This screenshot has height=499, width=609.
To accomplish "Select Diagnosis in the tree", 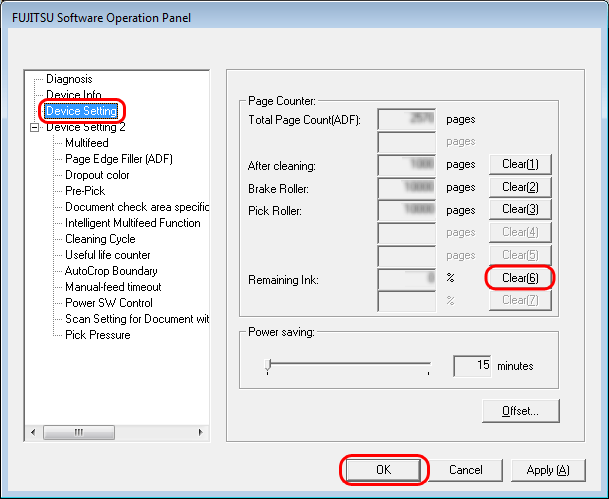I will [69, 79].
